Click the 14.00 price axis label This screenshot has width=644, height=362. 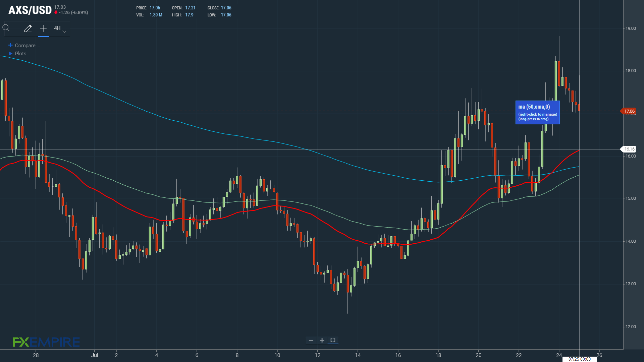[x=631, y=241]
